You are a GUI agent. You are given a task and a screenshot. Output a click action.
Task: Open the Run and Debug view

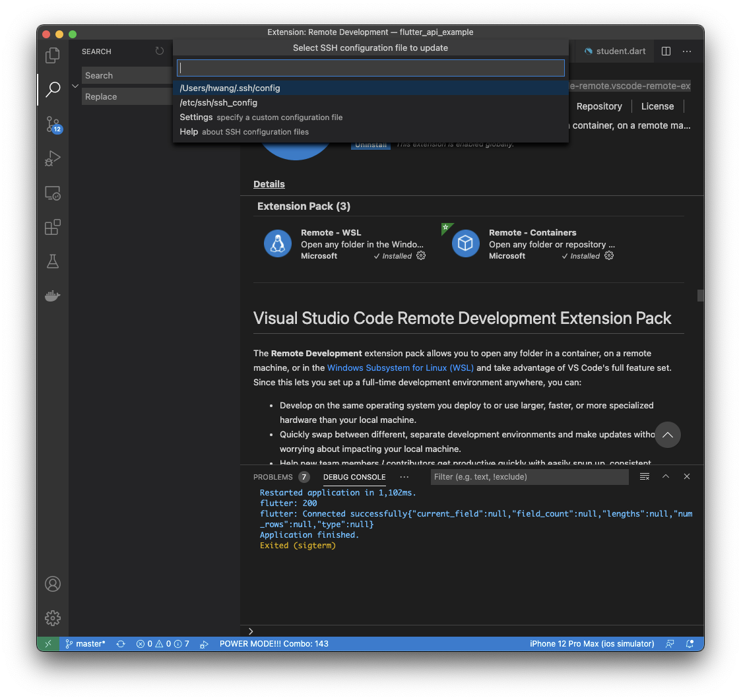[x=52, y=158]
